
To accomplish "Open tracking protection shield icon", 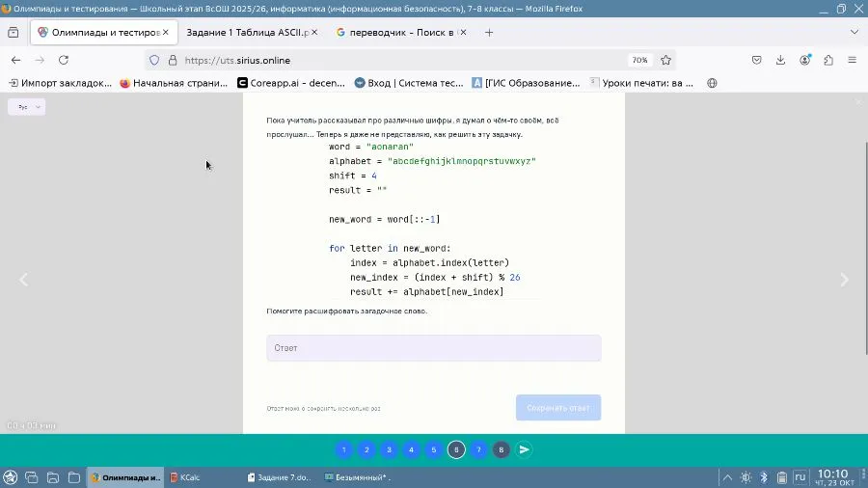I will click(154, 61).
